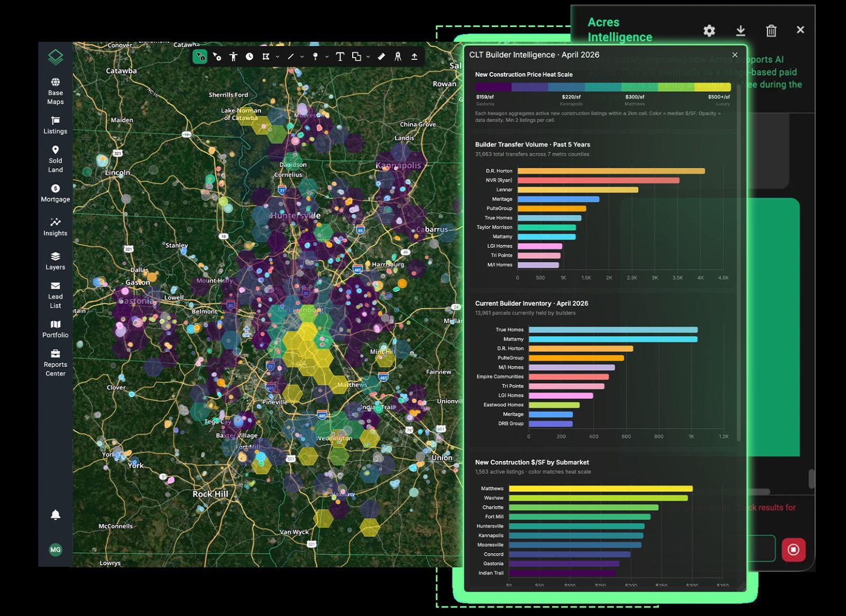Open Lead List in the sidebar

56,295
